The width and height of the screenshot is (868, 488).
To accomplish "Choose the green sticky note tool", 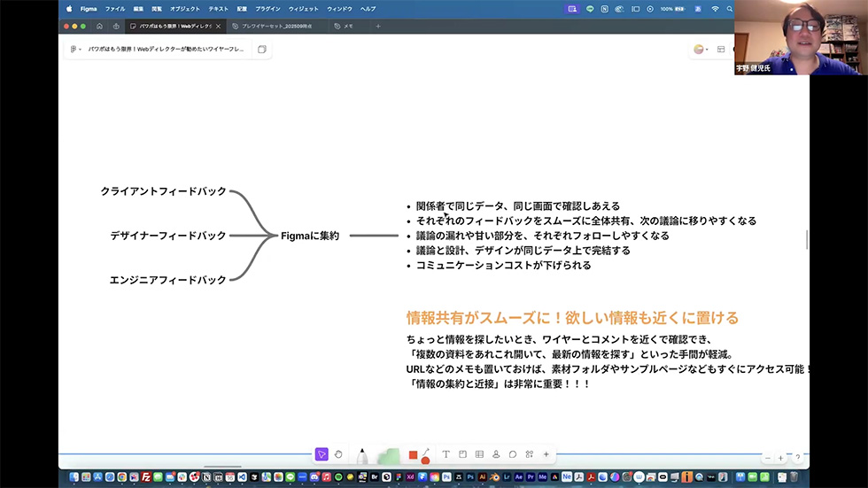I will tap(389, 455).
